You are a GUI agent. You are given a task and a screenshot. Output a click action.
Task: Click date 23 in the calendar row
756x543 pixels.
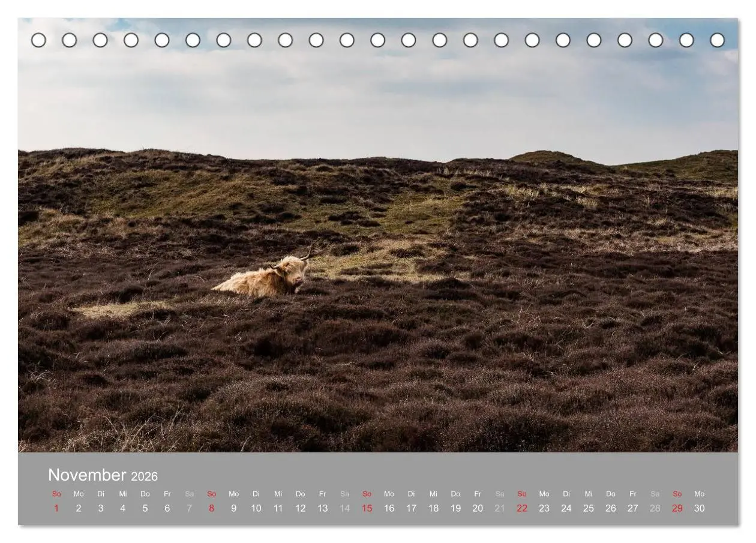(544, 508)
